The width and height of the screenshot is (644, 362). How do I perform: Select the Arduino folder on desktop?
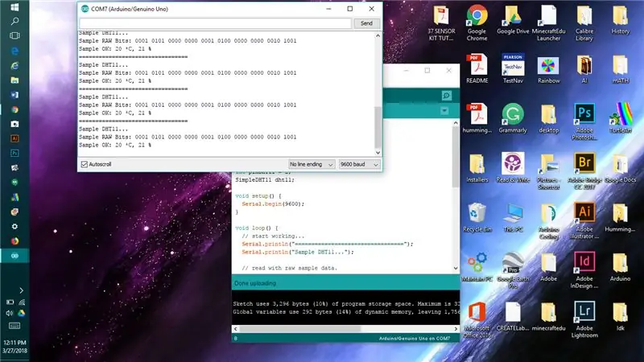pyautogui.click(x=620, y=267)
